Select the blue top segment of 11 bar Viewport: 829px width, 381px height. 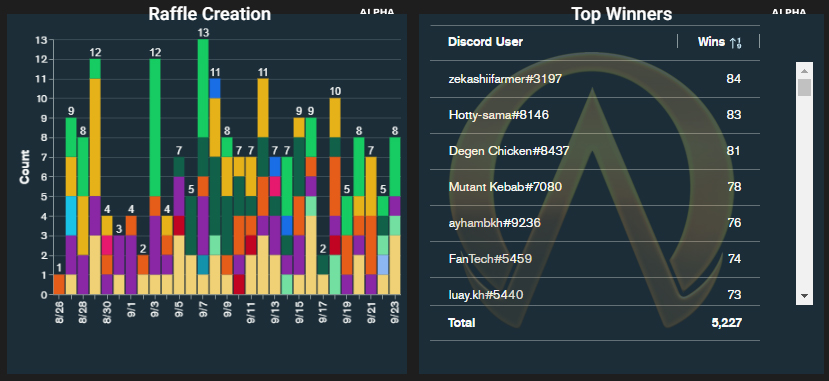215,89
